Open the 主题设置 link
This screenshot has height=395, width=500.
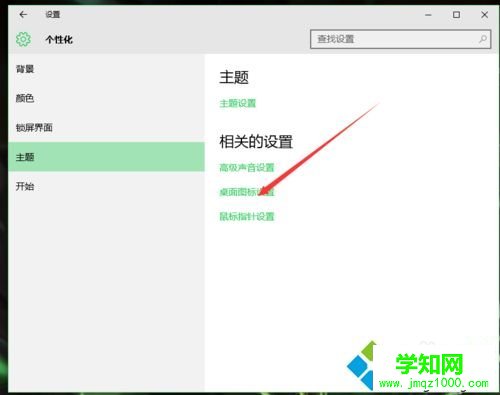point(237,103)
